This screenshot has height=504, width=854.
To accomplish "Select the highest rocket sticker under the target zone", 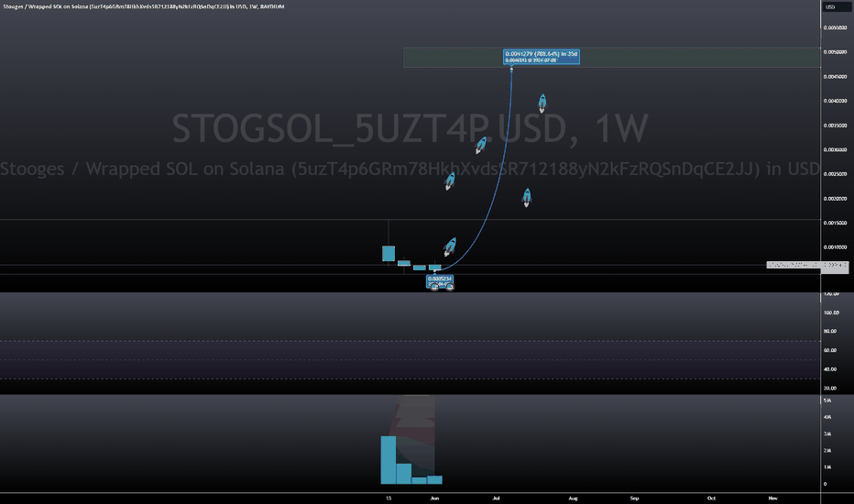I will pyautogui.click(x=542, y=103).
